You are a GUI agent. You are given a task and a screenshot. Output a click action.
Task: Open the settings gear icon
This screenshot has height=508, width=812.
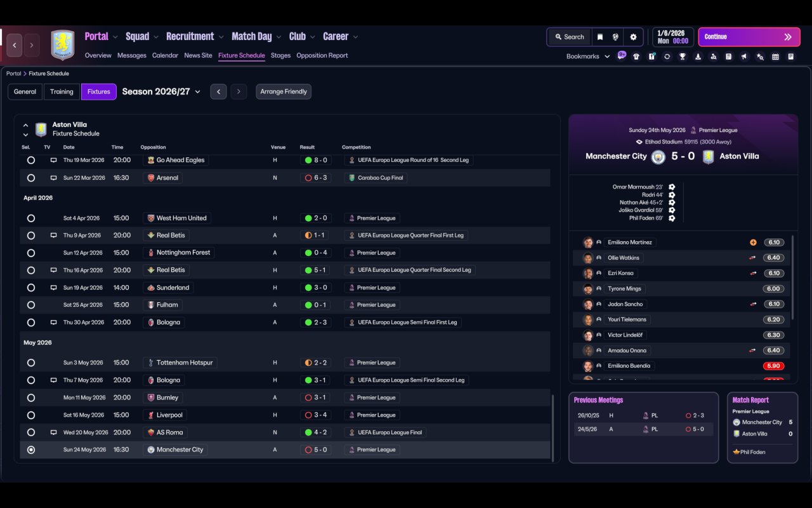point(633,37)
